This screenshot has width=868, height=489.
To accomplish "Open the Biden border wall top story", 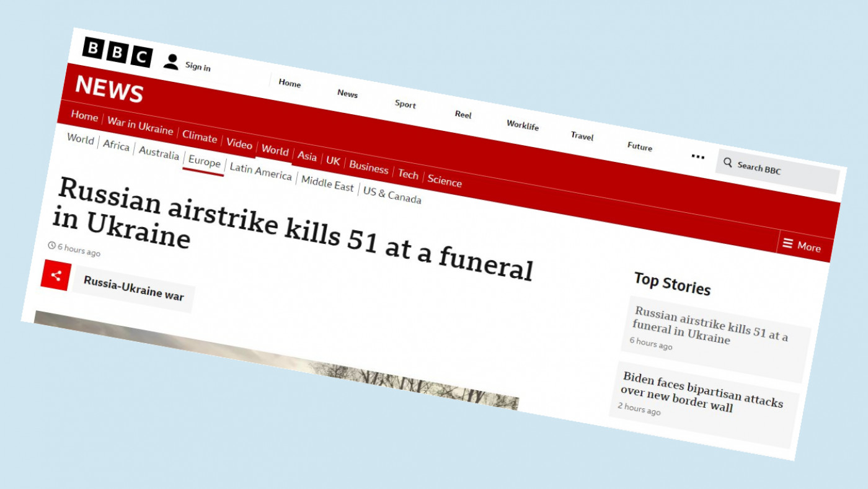I will pos(702,394).
